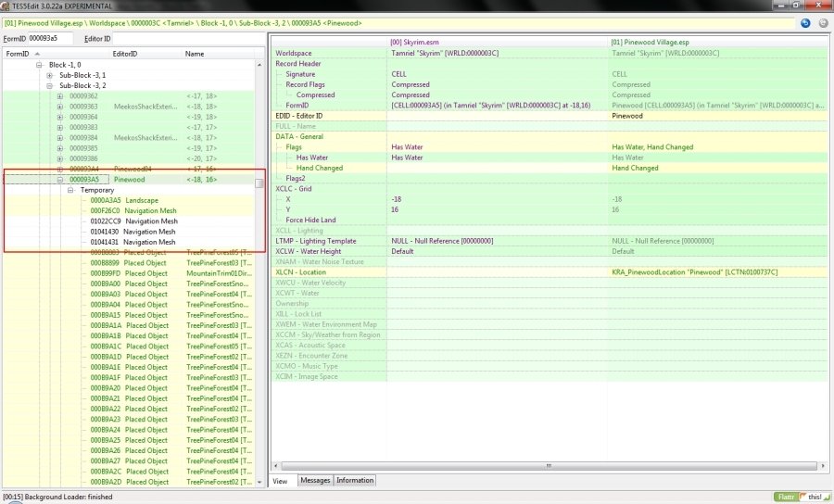The image size is (834, 504).
Task: Click the DATA - General row label
Action: click(299, 136)
